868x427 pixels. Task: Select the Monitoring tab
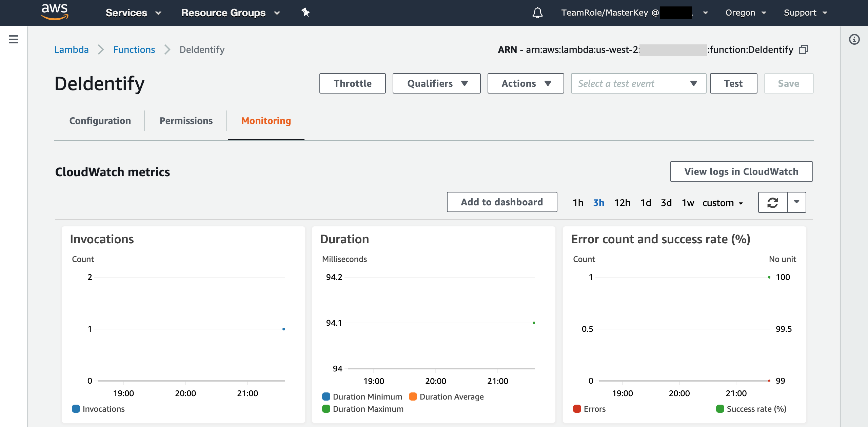coord(266,121)
